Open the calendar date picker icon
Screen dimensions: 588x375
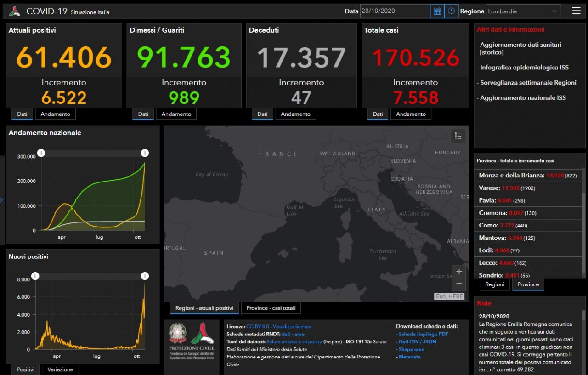coord(437,11)
